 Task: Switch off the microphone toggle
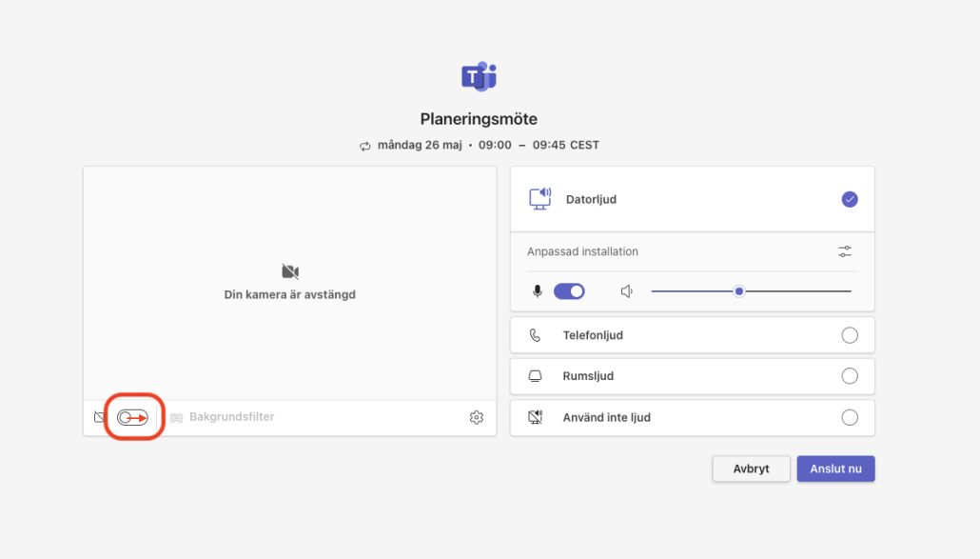point(569,291)
